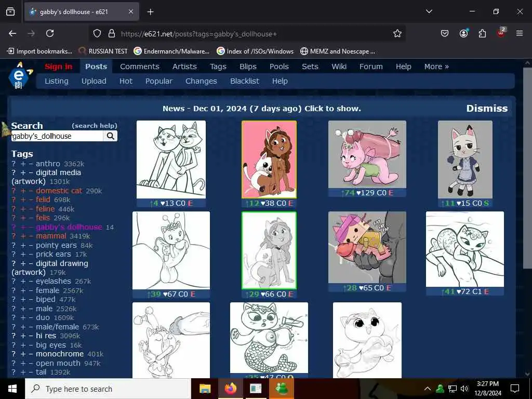Click the taskbar network icon
The image size is (532, 399).
453,389
